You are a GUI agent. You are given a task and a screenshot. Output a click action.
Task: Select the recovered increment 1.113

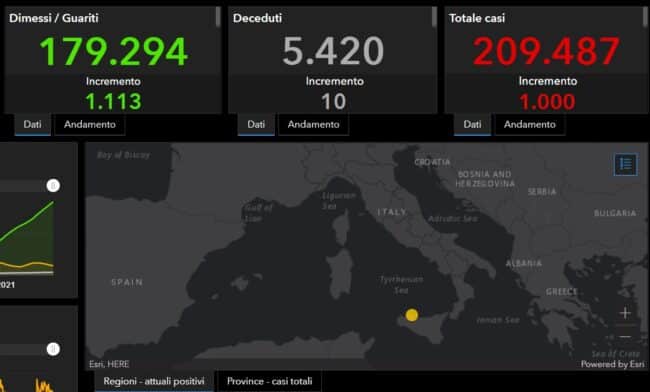pos(113,102)
